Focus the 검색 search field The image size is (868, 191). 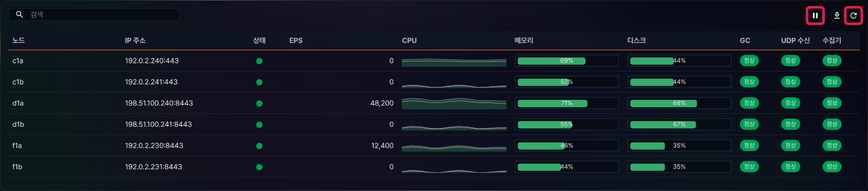(94, 14)
